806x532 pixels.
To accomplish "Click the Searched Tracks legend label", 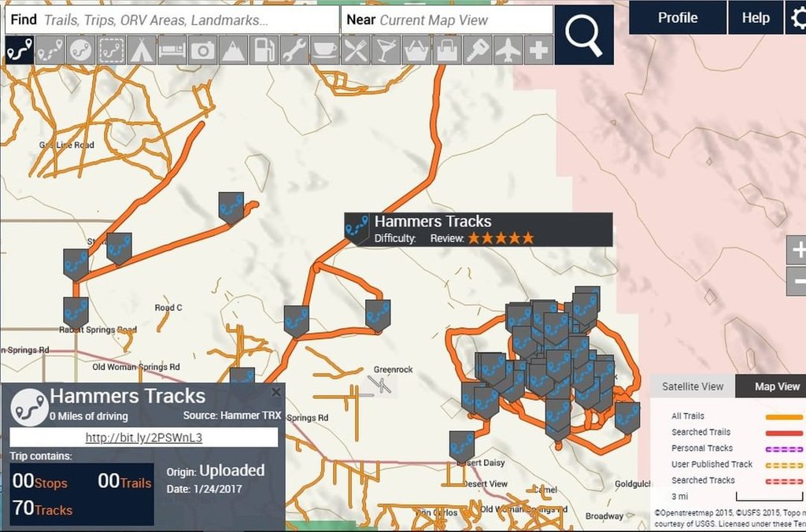I will click(x=703, y=480).
